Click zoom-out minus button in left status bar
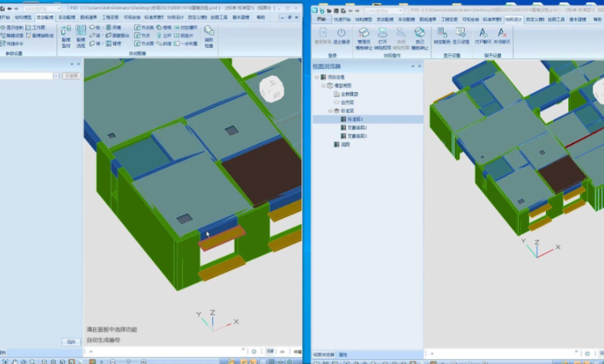604x364 pixels. [113, 362]
